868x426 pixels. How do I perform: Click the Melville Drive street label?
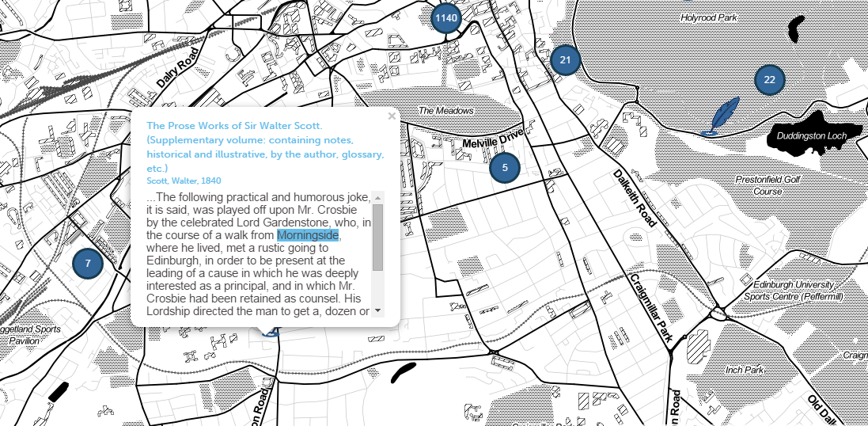[492, 141]
